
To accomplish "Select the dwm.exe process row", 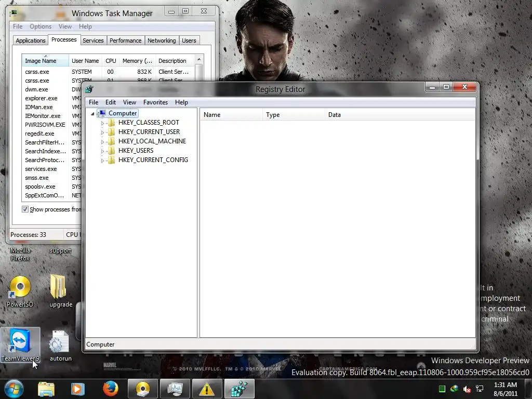I will point(52,89).
